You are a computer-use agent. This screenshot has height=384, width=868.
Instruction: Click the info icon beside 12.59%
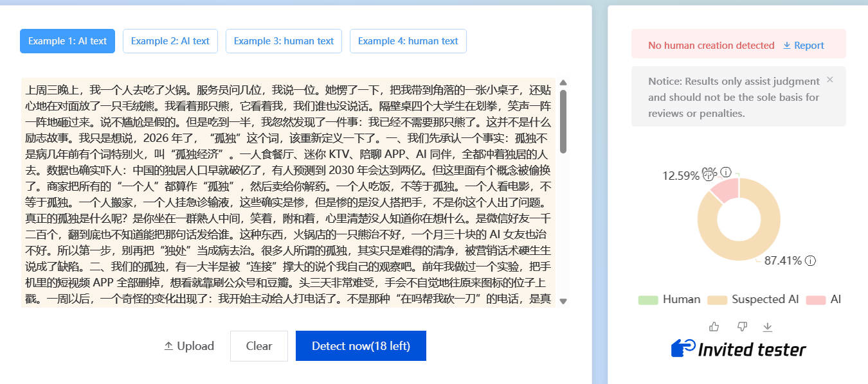(x=708, y=176)
